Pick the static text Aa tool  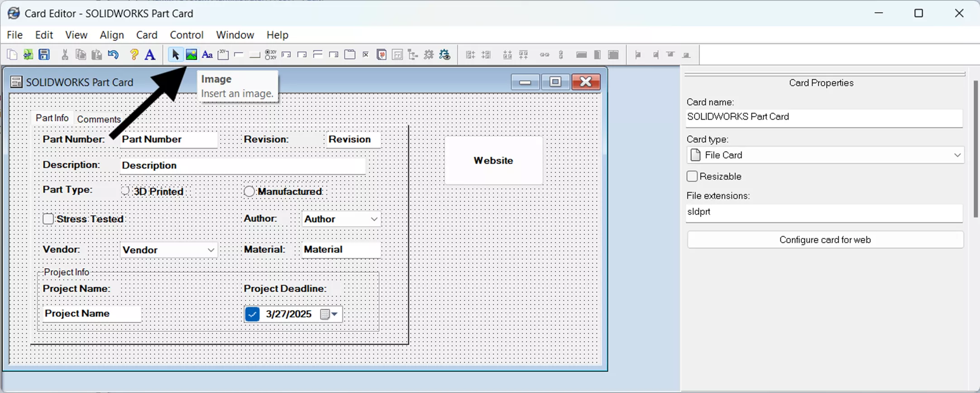click(x=207, y=55)
